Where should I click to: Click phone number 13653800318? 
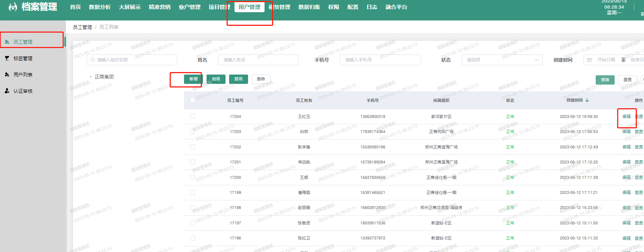pos(373,117)
